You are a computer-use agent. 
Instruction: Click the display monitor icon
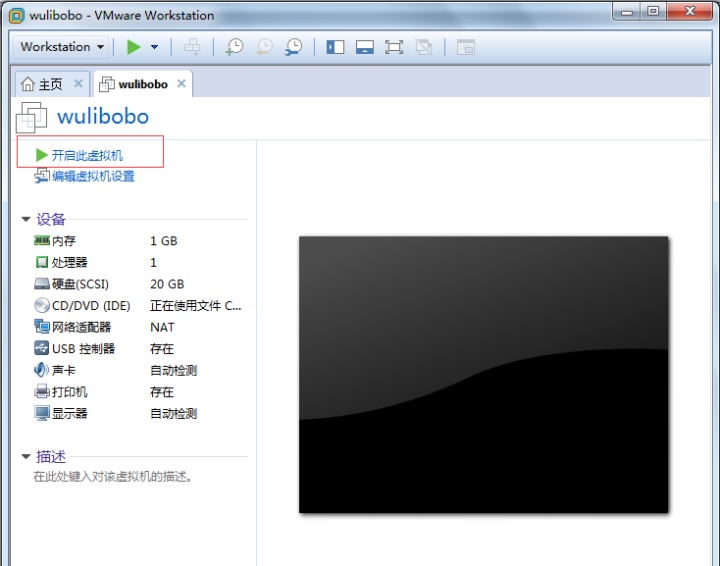coord(42,413)
